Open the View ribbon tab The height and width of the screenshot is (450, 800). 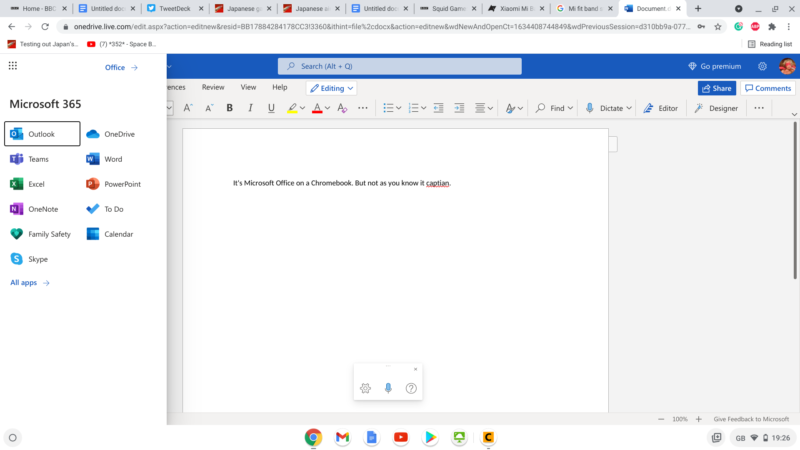248,87
